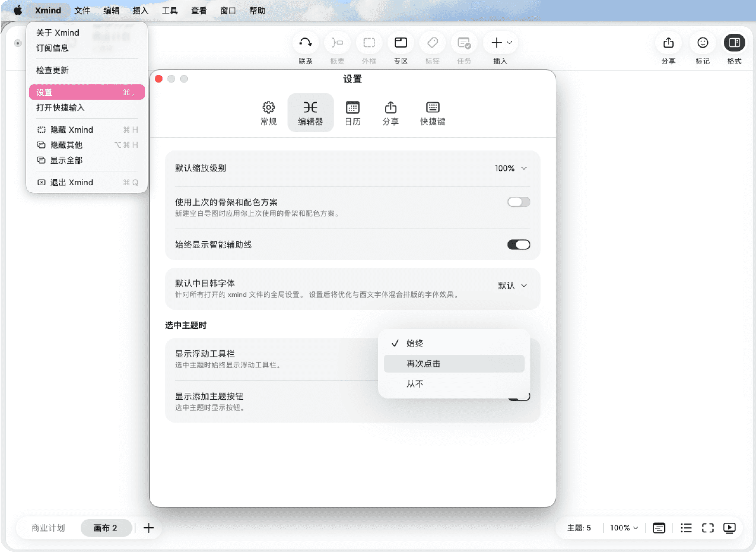Click 关于 Xmind menu entry
Image resolution: width=756 pixels, height=552 pixels.
point(87,33)
